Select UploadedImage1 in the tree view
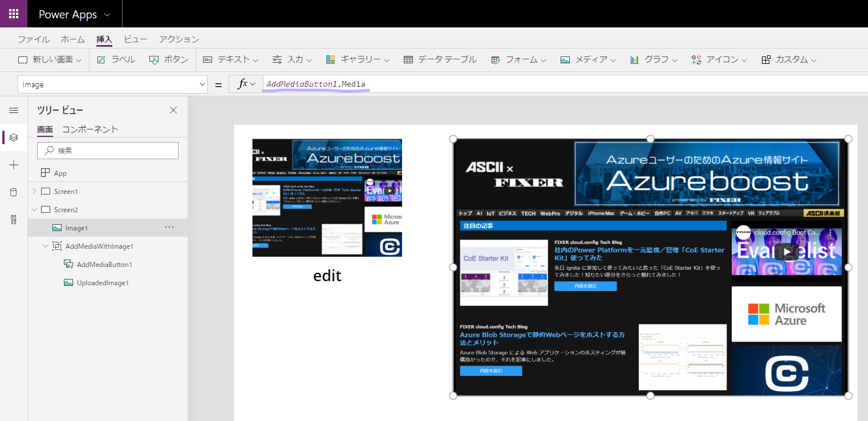868x421 pixels. click(103, 282)
